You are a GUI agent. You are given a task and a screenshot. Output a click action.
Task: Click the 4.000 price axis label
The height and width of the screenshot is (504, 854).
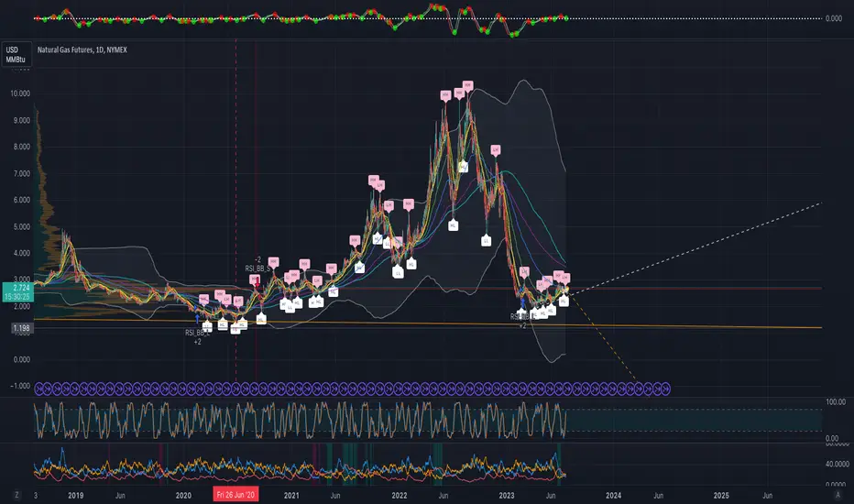[x=22, y=253]
